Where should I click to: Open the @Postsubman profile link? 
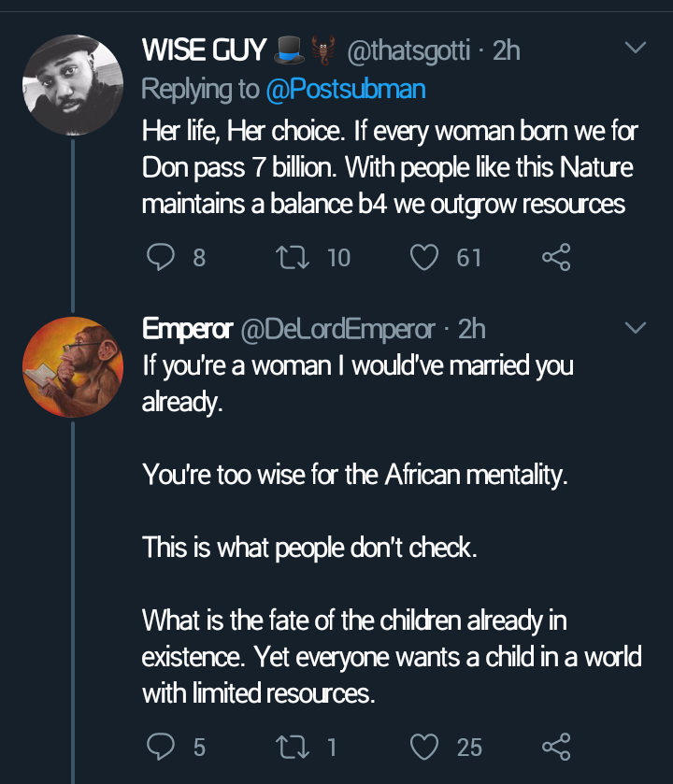pos(346,89)
